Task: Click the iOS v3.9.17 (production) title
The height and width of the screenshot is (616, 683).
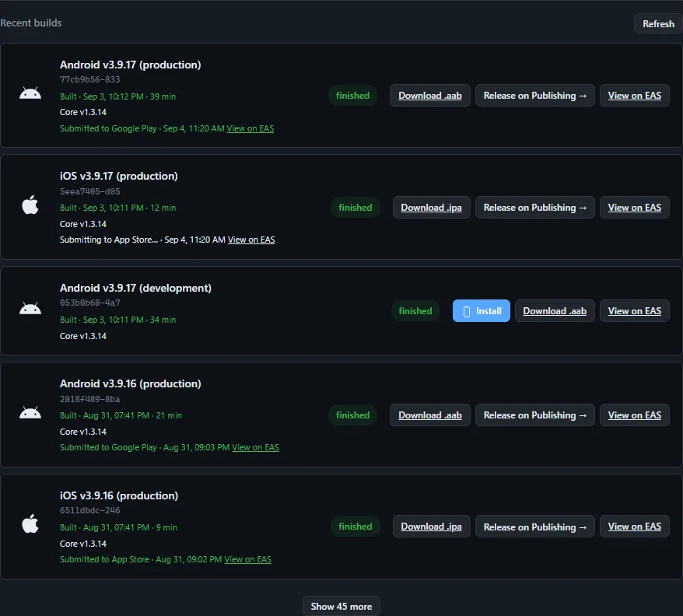Action: pyautogui.click(x=118, y=176)
